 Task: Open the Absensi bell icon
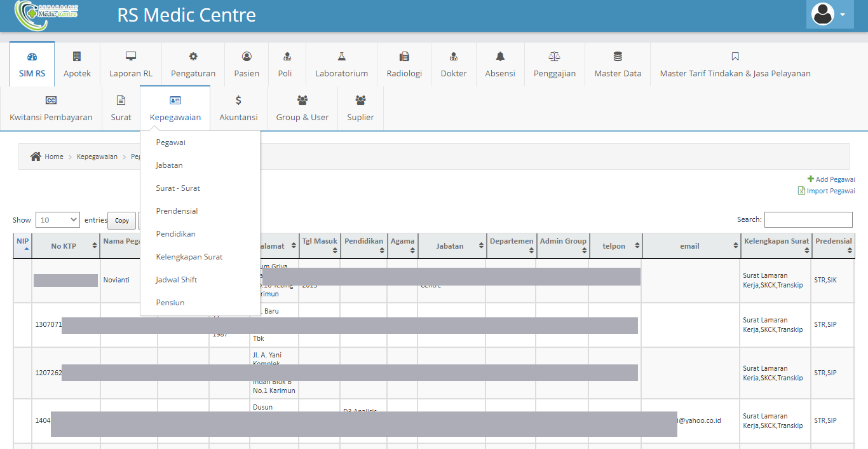500,57
